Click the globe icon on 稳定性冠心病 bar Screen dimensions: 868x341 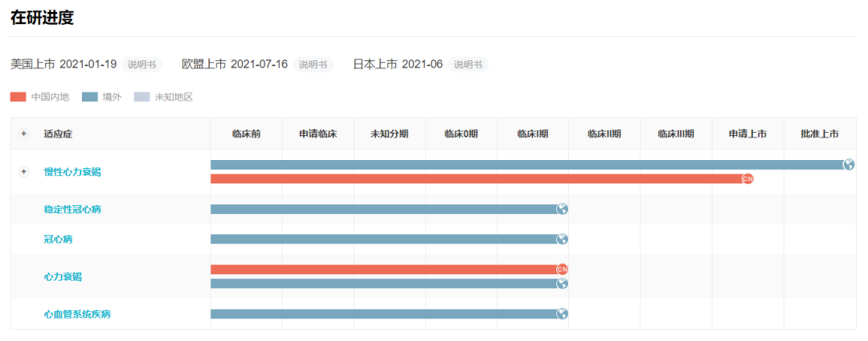point(563,209)
